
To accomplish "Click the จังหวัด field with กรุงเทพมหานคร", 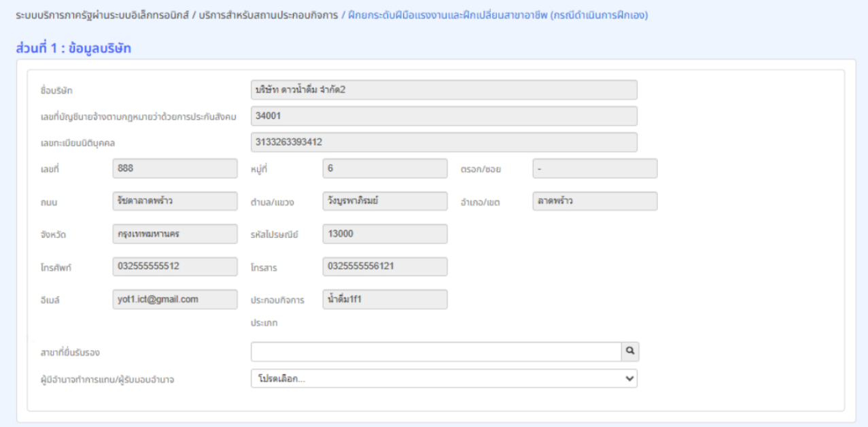I will pos(175,234).
